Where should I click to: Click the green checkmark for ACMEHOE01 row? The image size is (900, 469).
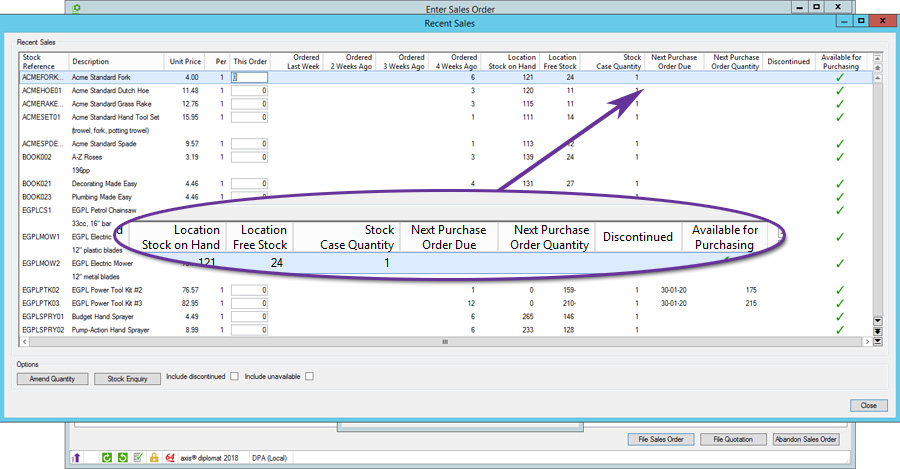[840, 91]
